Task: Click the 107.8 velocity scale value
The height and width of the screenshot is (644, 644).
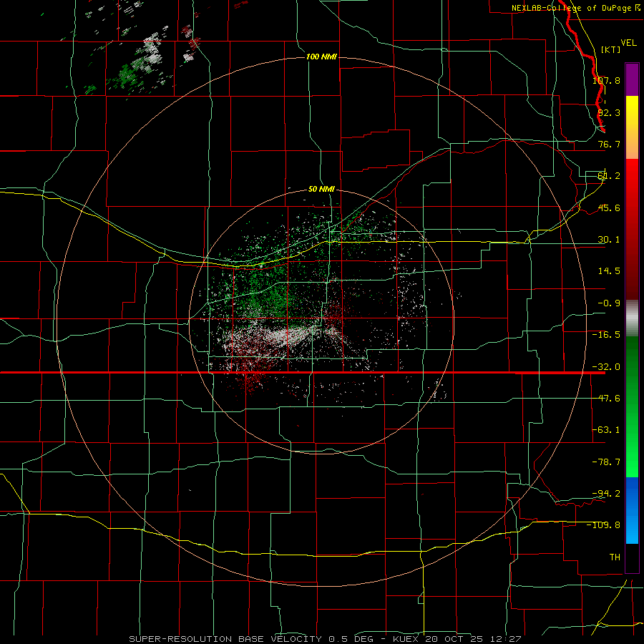Action: click(x=606, y=80)
